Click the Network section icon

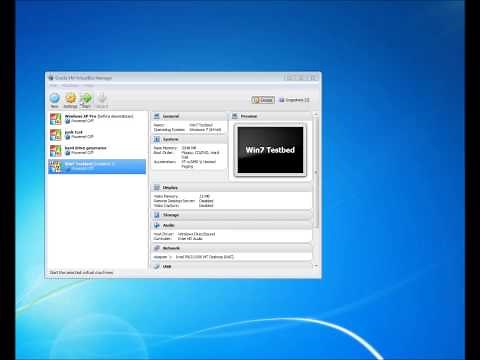pyautogui.click(x=157, y=248)
